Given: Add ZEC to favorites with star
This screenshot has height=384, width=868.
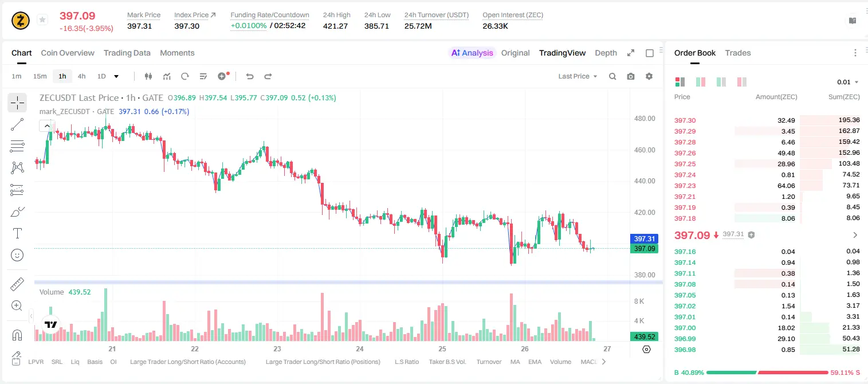Looking at the screenshot, I should [42, 20].
